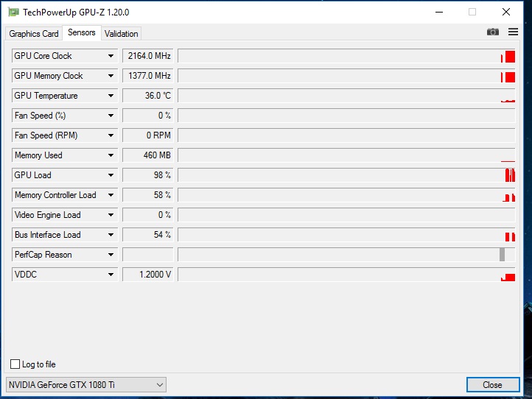Click the GPU Memory Clock history graph
532x399 pixels.
(346, 76)
